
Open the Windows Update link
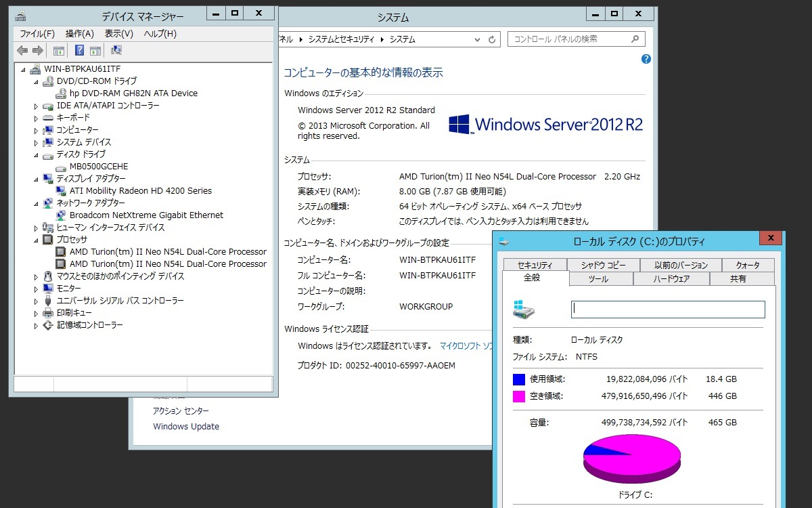pyautogui.click(x=185, y=426)
